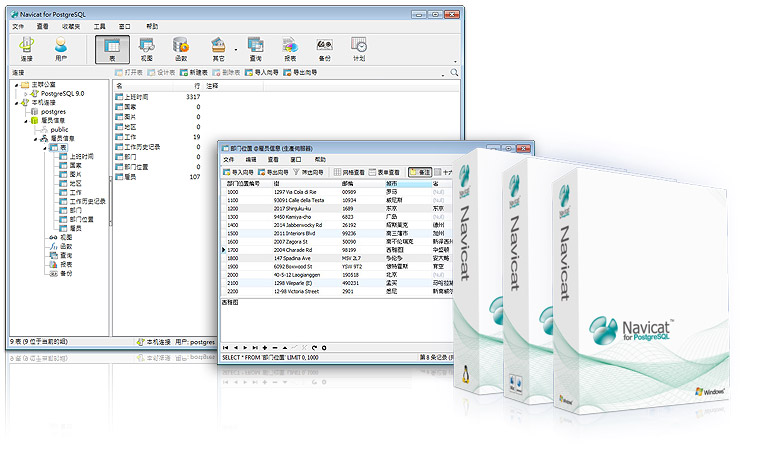Open 工具 (Tools) menu

100,26
